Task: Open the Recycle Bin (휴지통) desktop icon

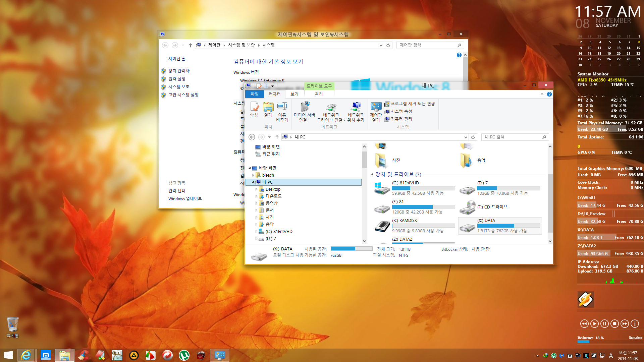Action: pyautogui.click(x=13, y=327)
